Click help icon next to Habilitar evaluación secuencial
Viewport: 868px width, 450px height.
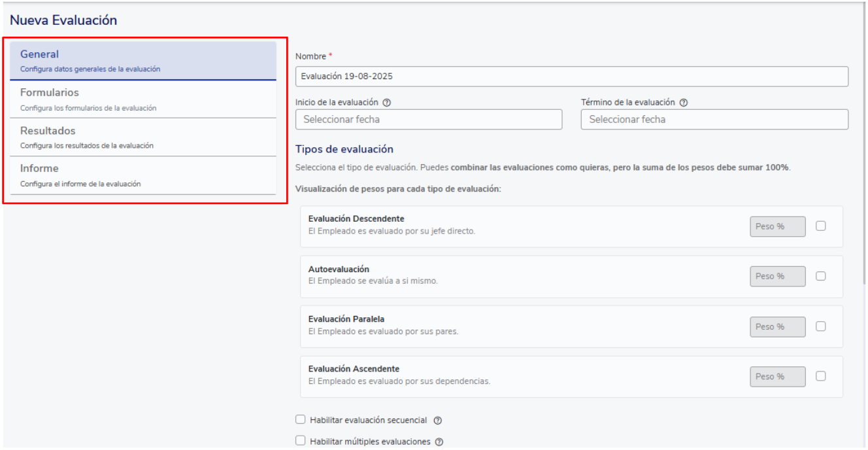[438, 420]
